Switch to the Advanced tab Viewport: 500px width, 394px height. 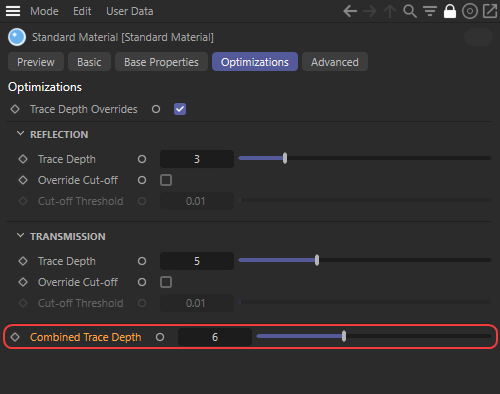click(x=335, y=62)
